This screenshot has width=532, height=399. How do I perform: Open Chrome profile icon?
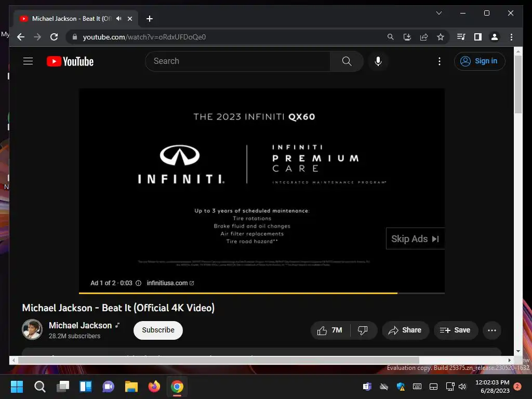[x=495, y=37]
